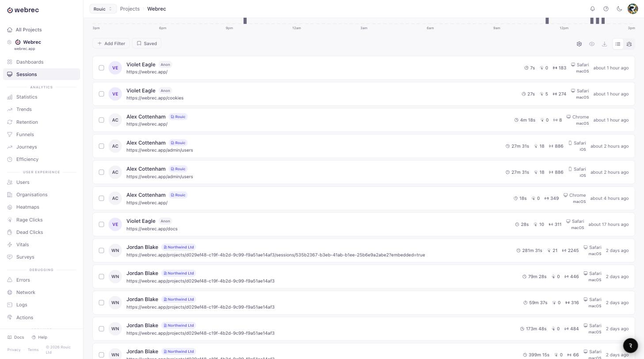Open Webrec project settings gear in sidebar
The image size is (644, 359).
pyautogui.click(x=9, y=42)
